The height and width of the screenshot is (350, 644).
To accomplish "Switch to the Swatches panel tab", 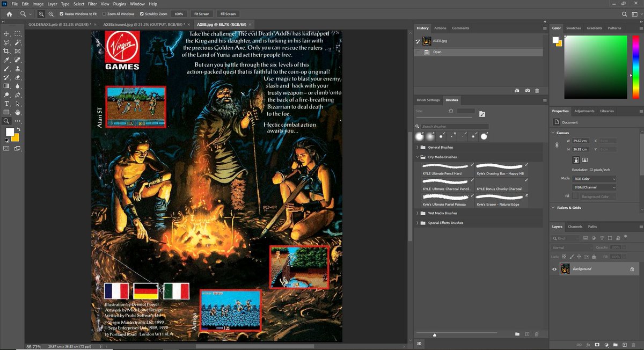I will [x=574, y=28].
